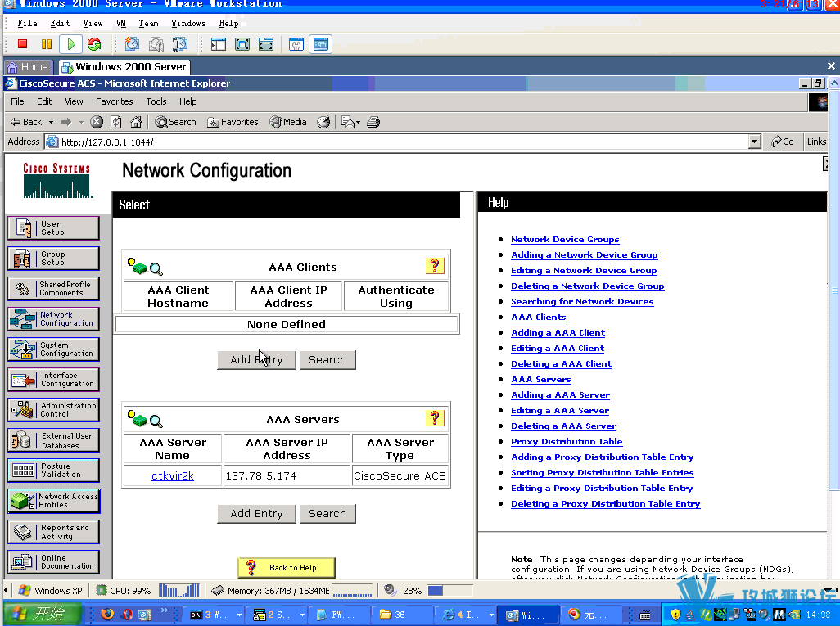
Task: Click the IE Print icon
Action: [x=373, y=122]
